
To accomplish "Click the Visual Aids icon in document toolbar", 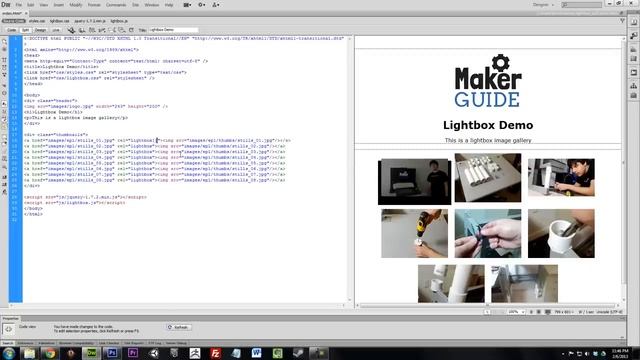I will (121, 30).
